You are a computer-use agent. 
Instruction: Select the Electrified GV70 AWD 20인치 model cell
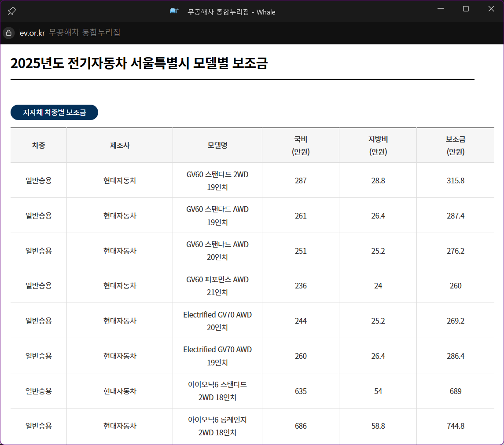pyautogui.click(x=217, y=321)
